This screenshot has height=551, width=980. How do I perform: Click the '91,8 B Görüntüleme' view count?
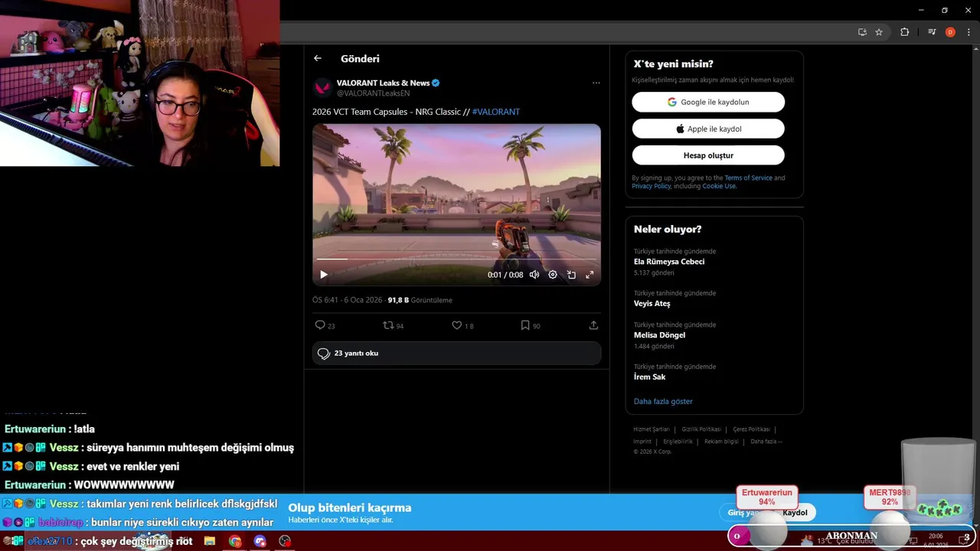pyautogui.click(x=420, y=301)
